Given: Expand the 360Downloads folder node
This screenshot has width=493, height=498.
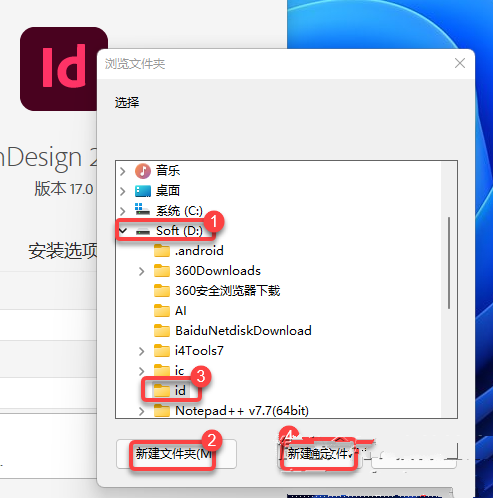Looking at the screenshot, I should [x=142, y=271].
